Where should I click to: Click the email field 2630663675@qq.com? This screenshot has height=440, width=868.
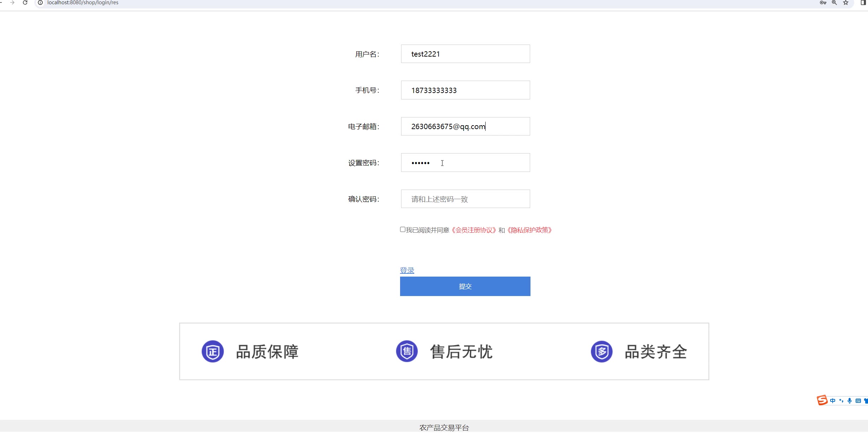[x=465, y=126]
